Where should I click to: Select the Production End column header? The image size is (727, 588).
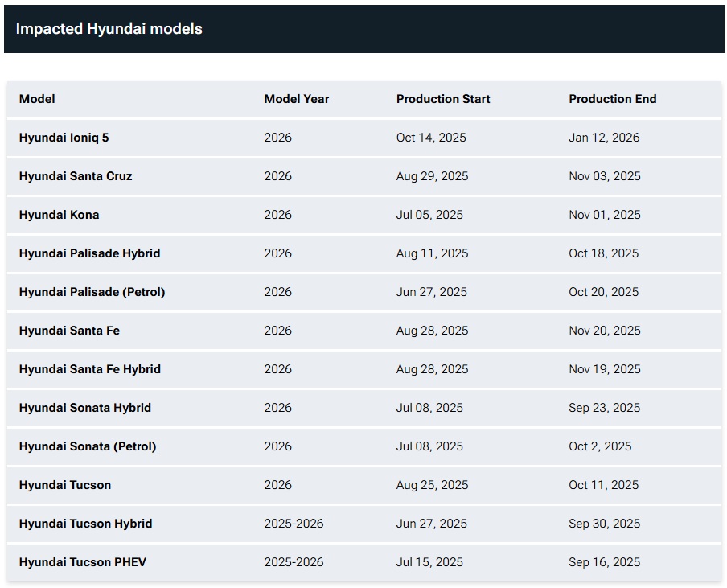coord(612,99)
